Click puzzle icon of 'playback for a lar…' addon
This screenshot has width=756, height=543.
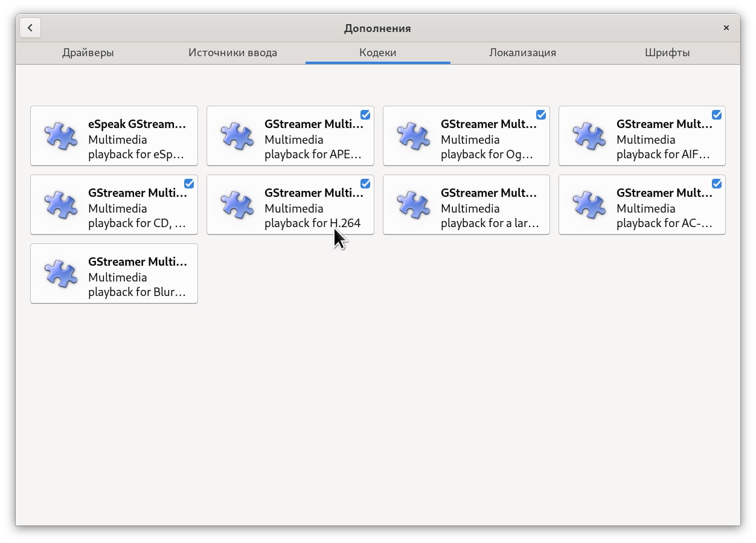point(414,205)
